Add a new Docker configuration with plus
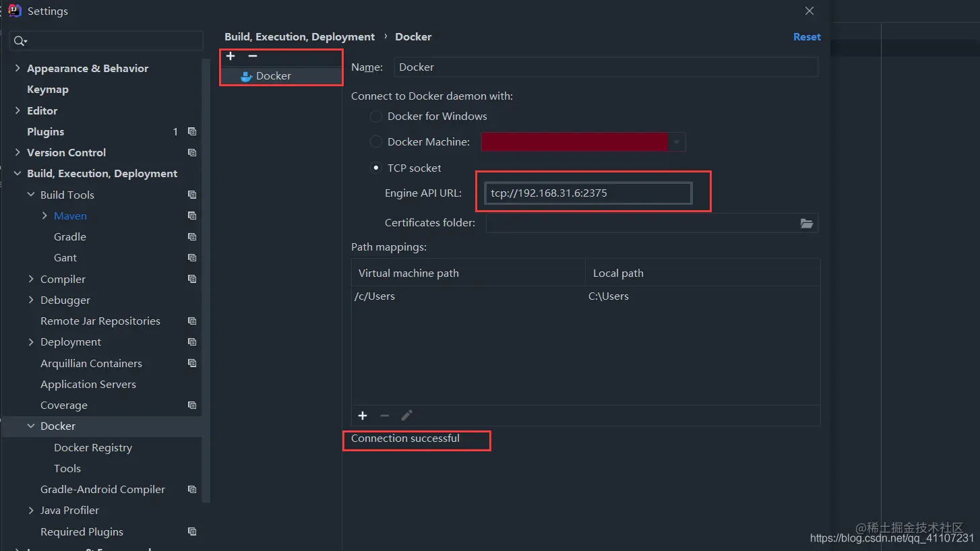The height and width of the screenshot is (551, 980). (231, 57)
